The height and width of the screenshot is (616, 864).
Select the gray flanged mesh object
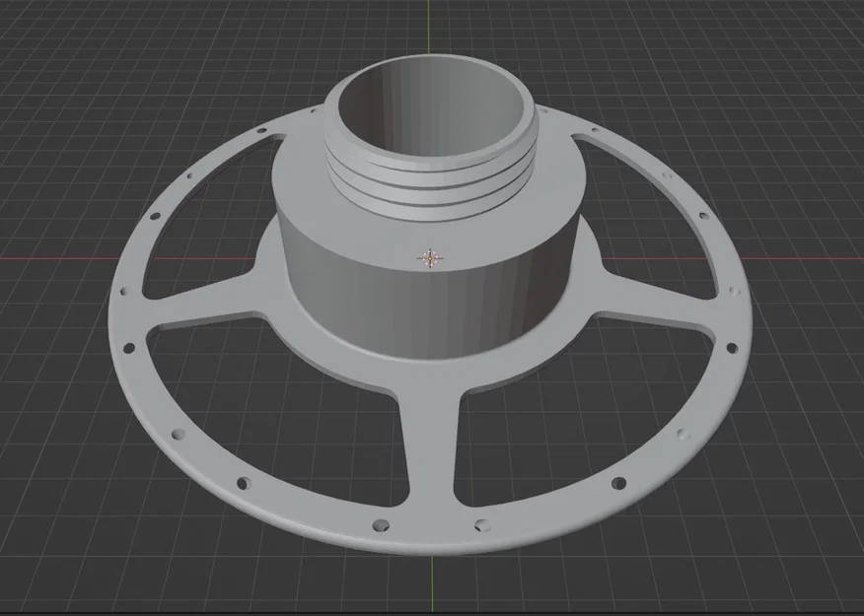430,304
